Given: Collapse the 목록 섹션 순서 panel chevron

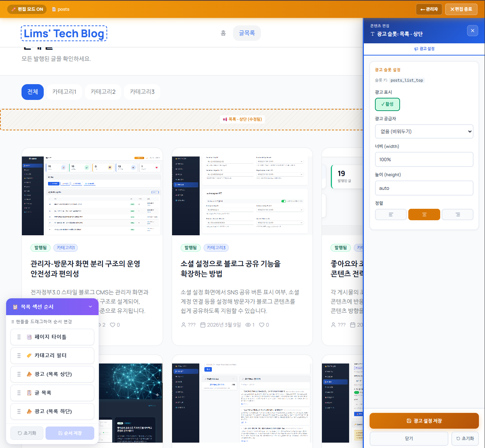Looking at the screenshot, I should (x=90, y=307).
